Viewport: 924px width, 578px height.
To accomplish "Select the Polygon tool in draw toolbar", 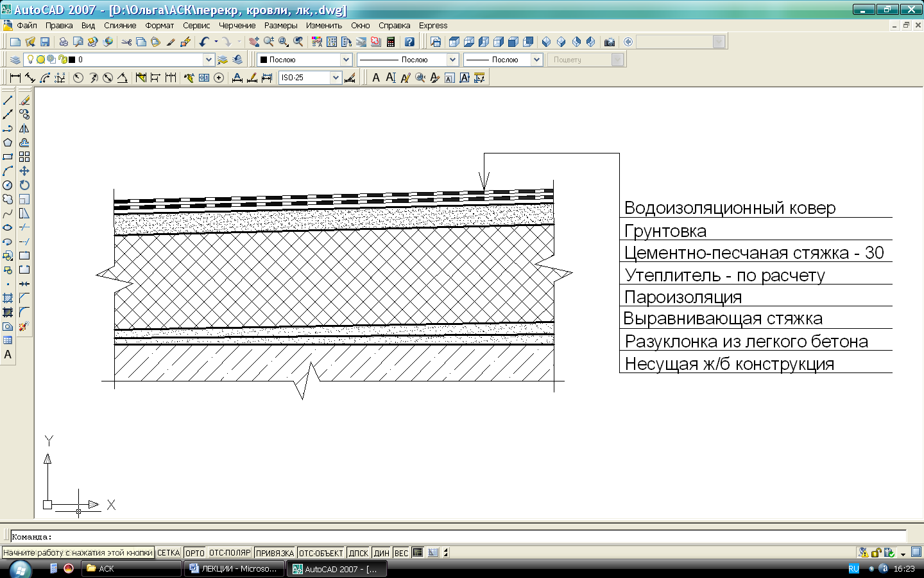I will coord(8,143).
